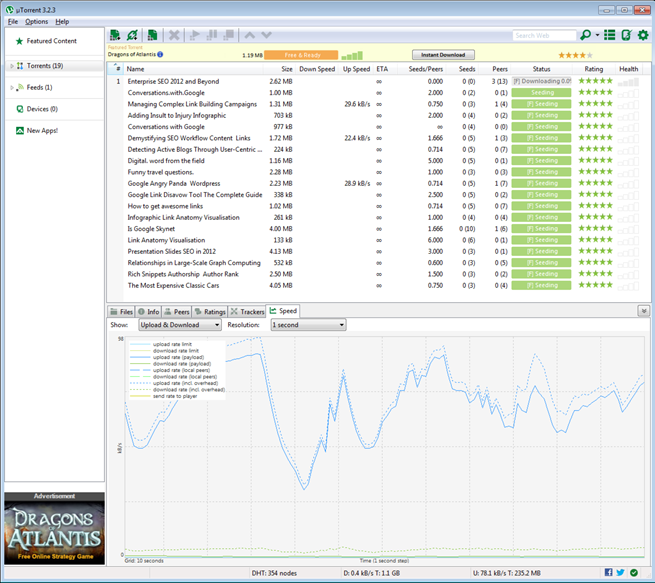Click the Search Web input field
Viewport: 655px width, 583px height.
544,35
